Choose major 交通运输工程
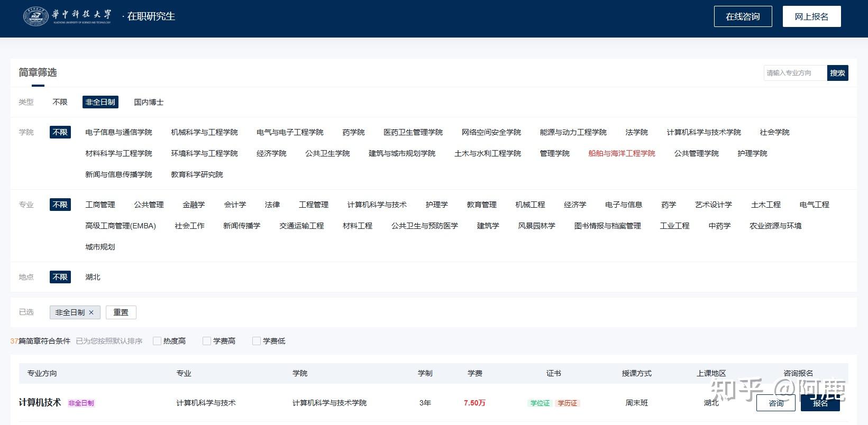 pyautogui.click(x=301, y=226)
